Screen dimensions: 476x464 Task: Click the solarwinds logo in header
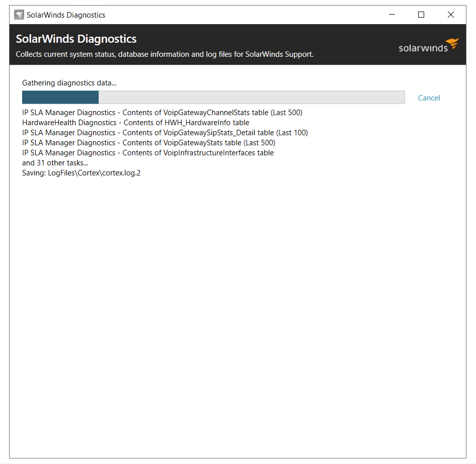click(x=429, y=45)
